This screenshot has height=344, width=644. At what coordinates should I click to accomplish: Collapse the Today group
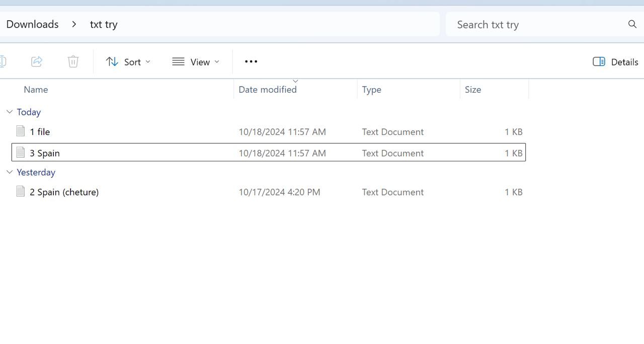10,112
